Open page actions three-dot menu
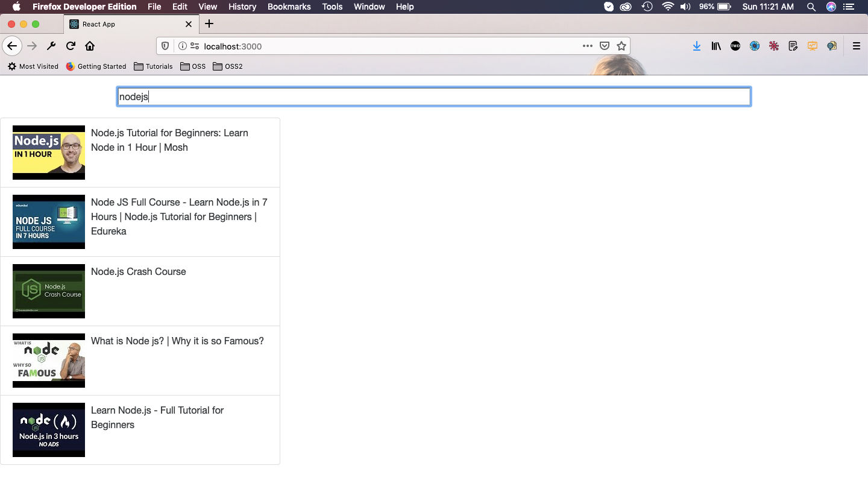This screenshot has width=868, height=489. (x=587, y=46)
